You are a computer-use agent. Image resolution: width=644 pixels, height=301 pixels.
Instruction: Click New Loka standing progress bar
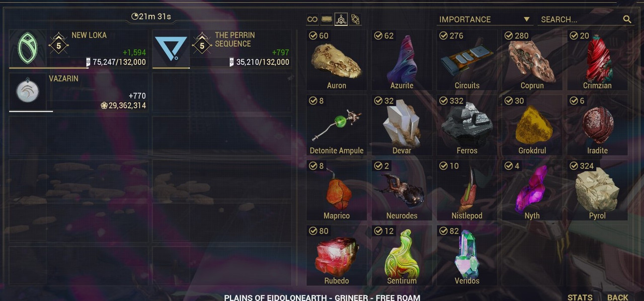(49, 68)
